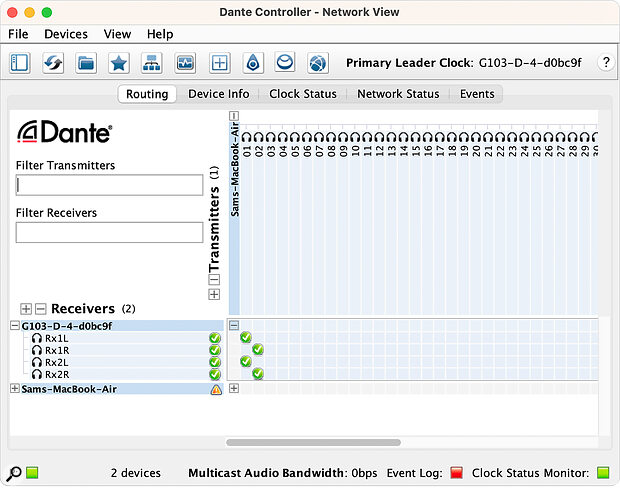
Task: Open help with the question mark button
Action: coord(606,62)
